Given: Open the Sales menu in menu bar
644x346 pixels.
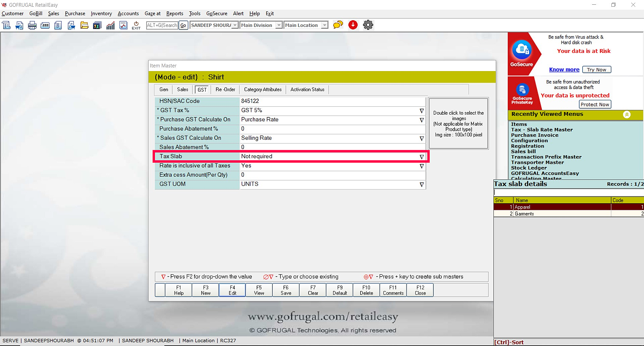Looking at the screenshot, I should click(54, 13).
